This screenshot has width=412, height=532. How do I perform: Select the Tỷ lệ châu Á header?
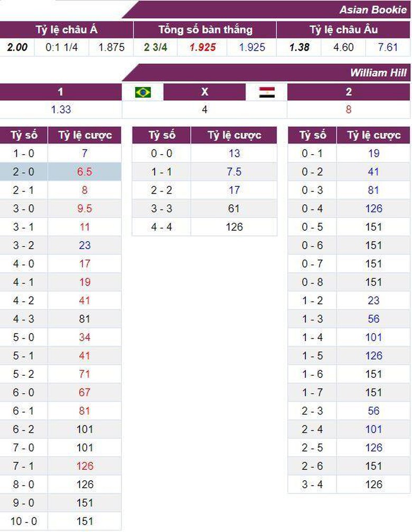click(x=66, y=30)
